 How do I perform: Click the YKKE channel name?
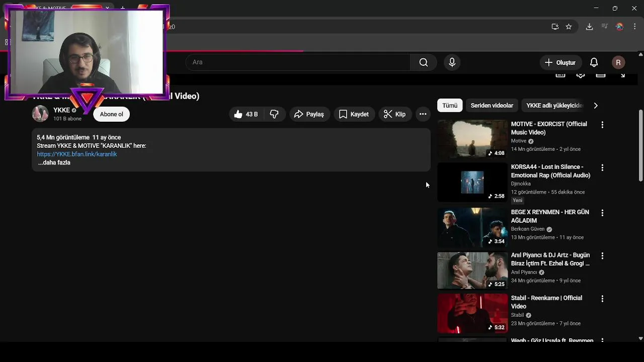click(61, 110)
